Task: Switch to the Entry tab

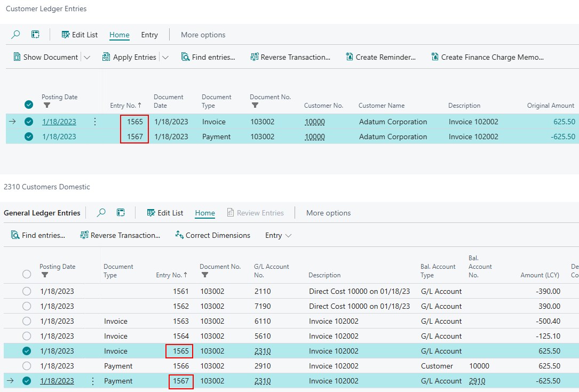Action: click(x=149, y=34)
